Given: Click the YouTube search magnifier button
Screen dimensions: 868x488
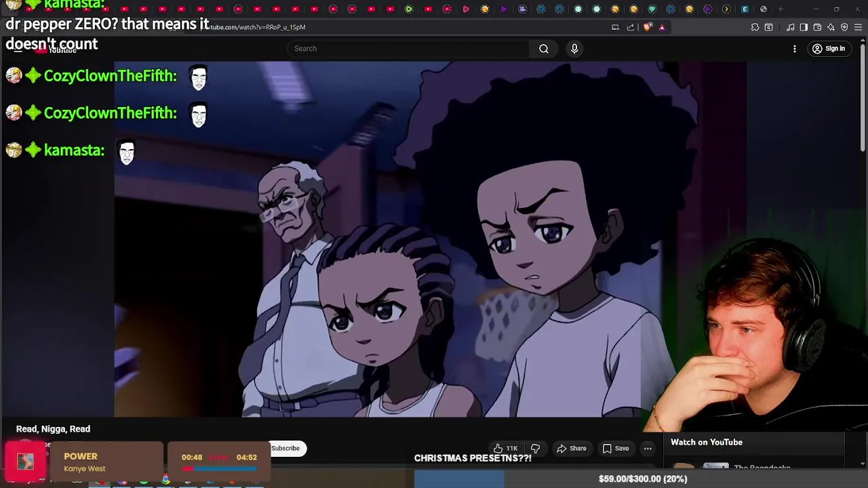Looking at the screenshot, I should click(x=543, y=49).
